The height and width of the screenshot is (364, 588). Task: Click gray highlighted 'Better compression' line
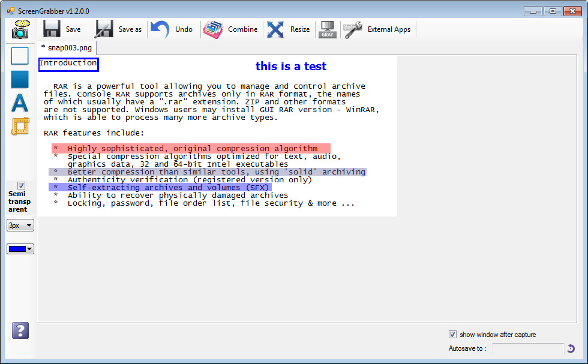(208, 172)
